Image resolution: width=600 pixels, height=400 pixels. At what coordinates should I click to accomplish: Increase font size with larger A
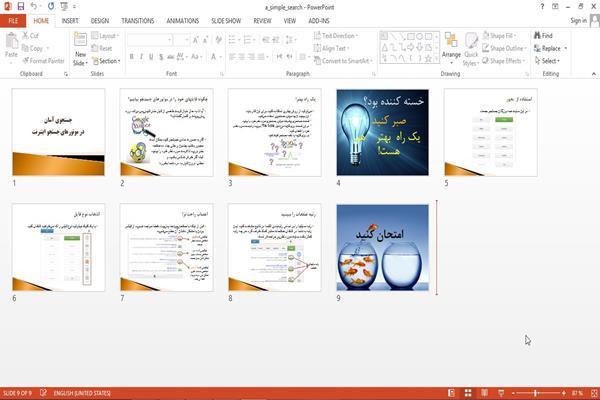point(196,40)
